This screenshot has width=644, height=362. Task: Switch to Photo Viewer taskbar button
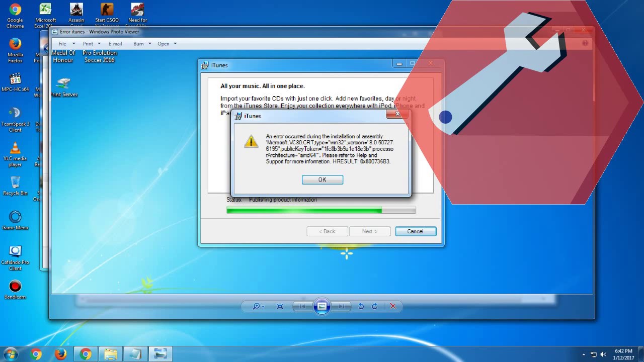click(x=160, y=354)
